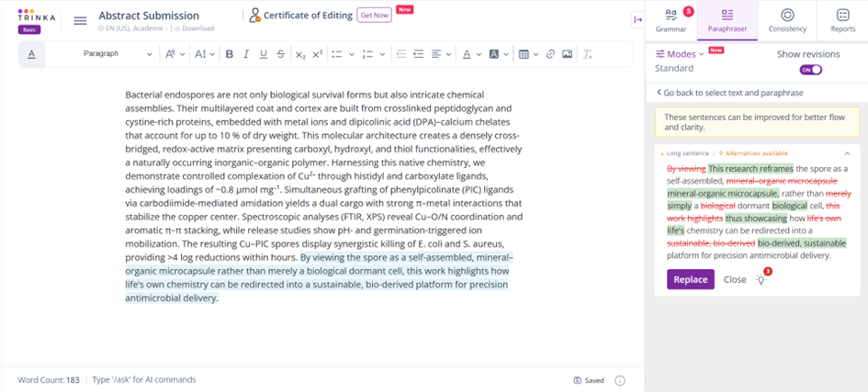Click the Replace button

[690, 279]
